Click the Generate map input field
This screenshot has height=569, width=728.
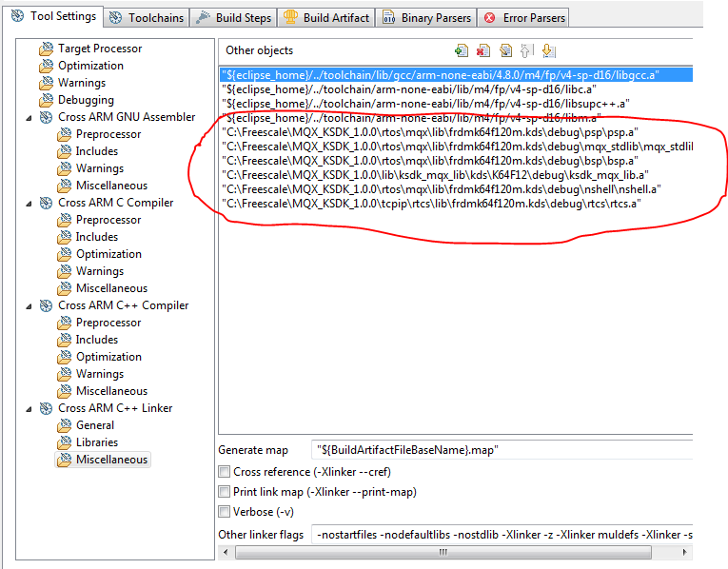click(502, 450)
